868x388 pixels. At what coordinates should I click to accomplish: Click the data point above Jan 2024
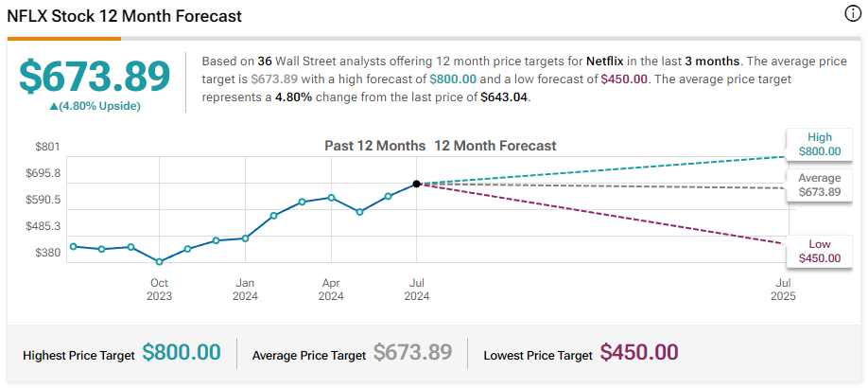(x=245, y=238)
